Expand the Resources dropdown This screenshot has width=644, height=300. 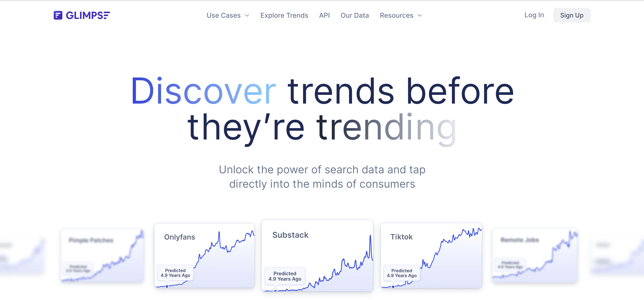point(401,15)
